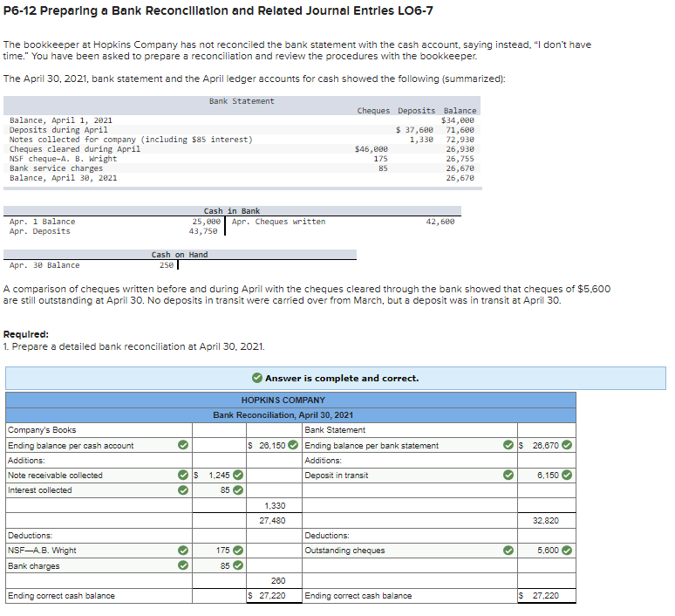Screen dimensions: 675x616
Task: Click NSF cheque-A. B. Wright statement row
Action: (242, 159)
